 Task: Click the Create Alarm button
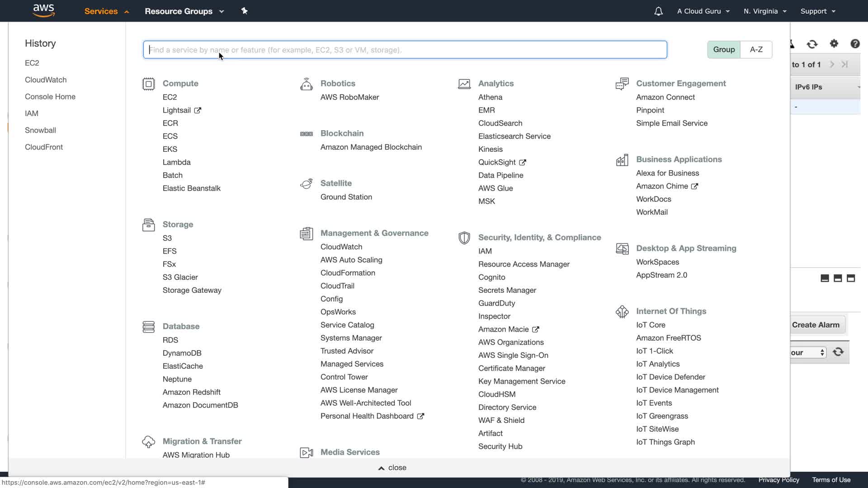816,325
